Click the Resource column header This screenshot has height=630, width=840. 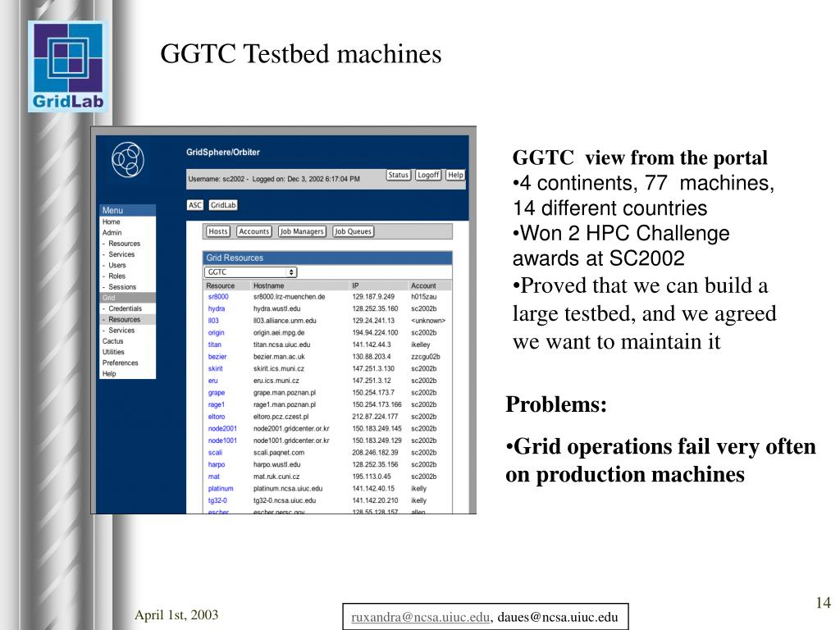point(220,285)
